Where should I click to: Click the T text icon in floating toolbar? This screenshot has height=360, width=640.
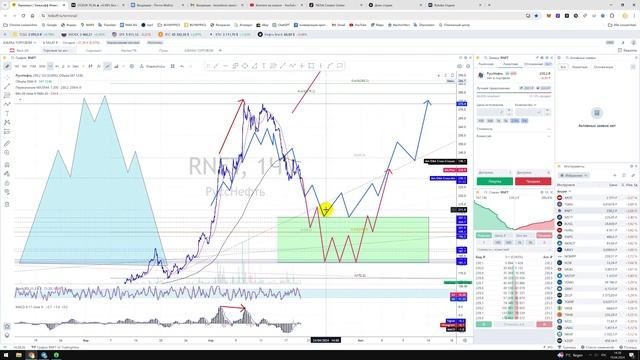tap(264, 66)
